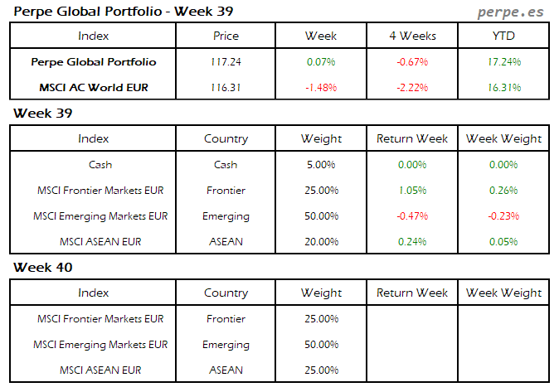Select the Perpe Global Portfolio YTD 17.24%
559x392 pixels.
tap(504, 61)
